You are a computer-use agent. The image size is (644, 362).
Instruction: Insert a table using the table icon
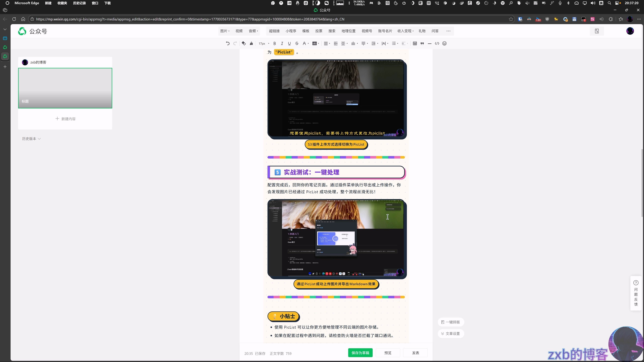(415, 43)
